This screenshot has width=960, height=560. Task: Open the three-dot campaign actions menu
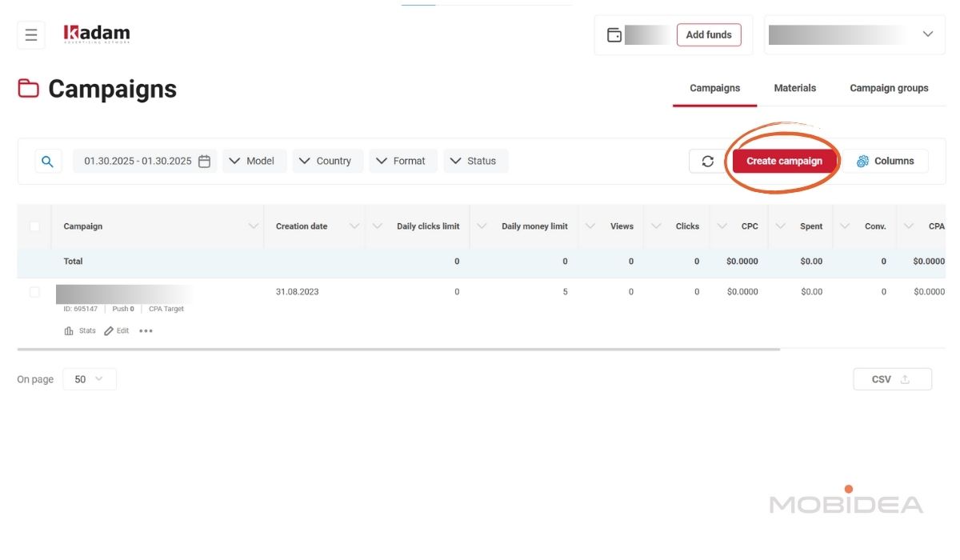[x=146, y=331]
